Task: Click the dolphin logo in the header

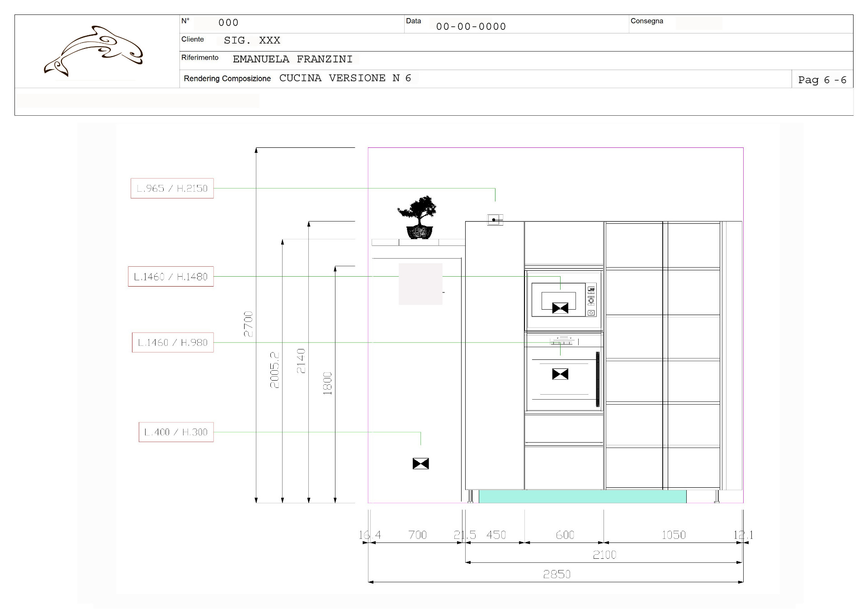Action: 94,51
